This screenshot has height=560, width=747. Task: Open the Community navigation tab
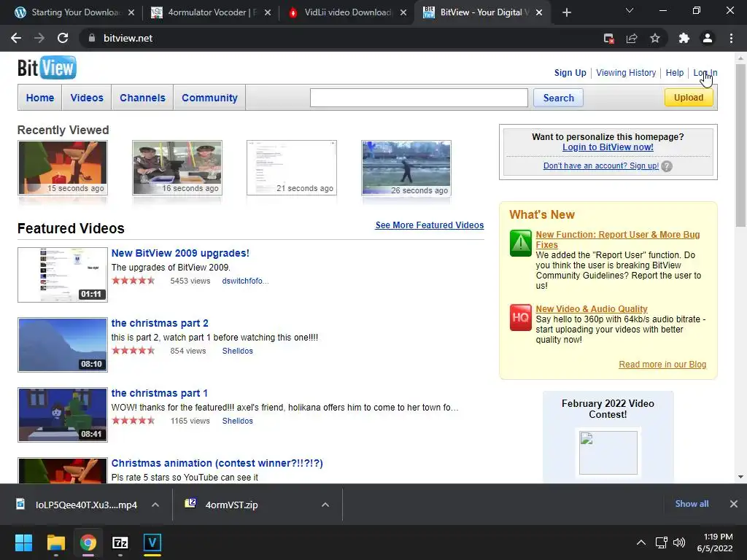pyautogui.click(x=209, y=98)
